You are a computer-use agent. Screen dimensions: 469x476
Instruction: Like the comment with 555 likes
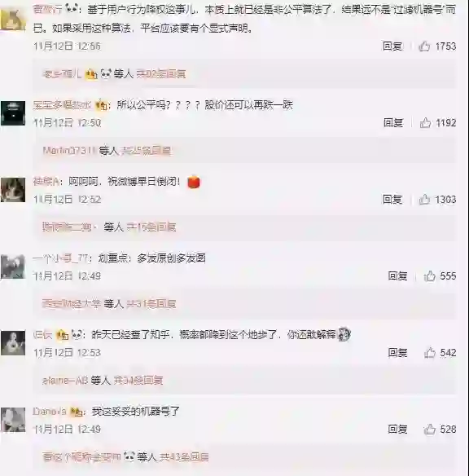tap(430, 276)
